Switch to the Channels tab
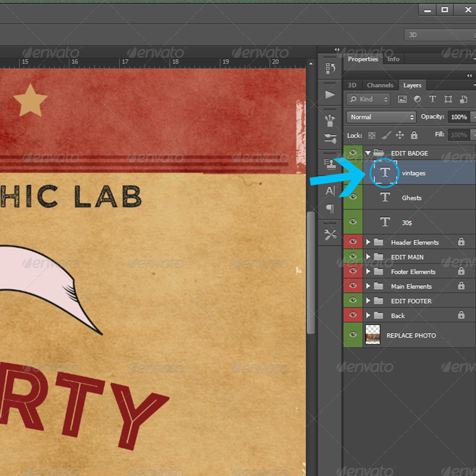The height and width of the screenshot is (476, 476). coord(380,85)
